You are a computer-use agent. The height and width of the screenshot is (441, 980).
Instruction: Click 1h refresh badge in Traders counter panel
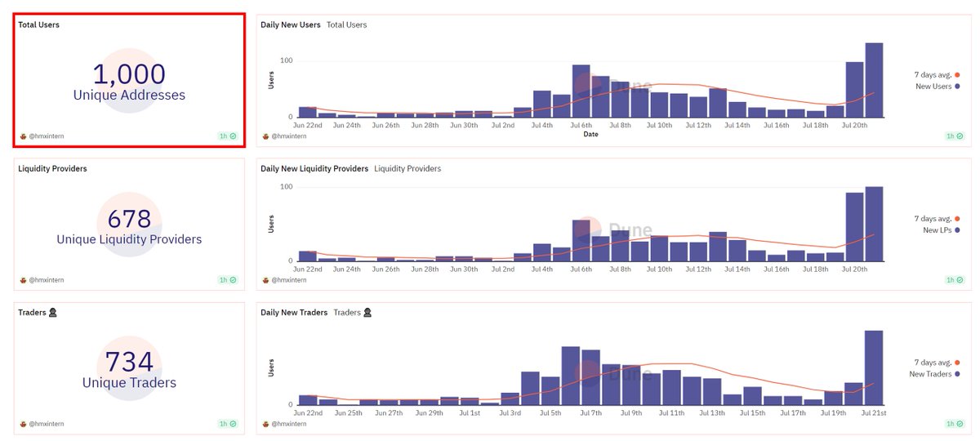[228, 424]
